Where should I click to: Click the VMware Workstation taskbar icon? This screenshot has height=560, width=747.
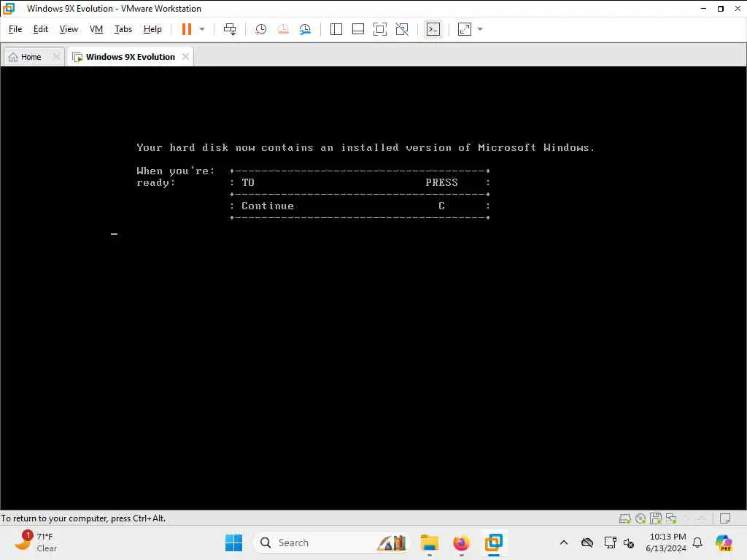(x=494, y=542)
